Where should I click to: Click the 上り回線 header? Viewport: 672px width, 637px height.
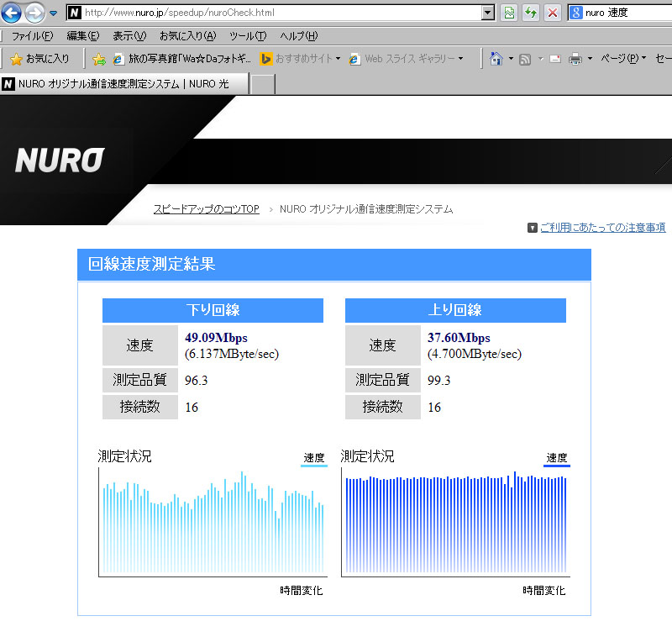(455, 310)
